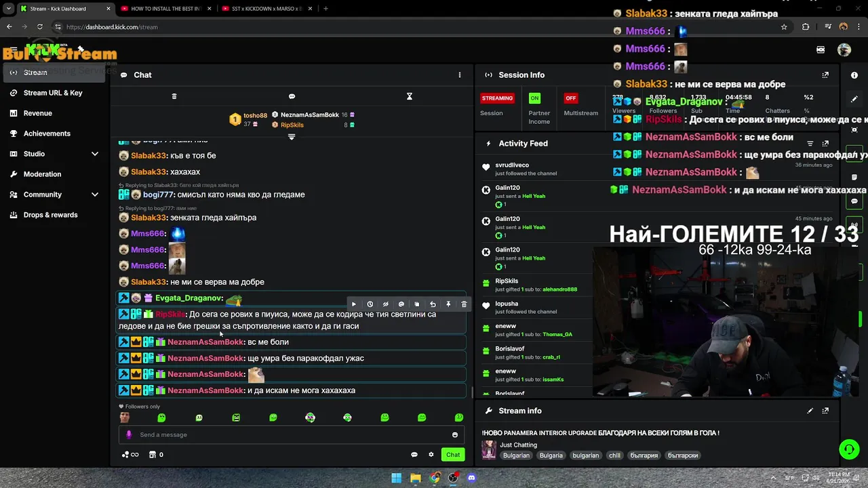Open Discord from taskbar
Image resolution: width=868 pixels, height=488 pixels.
472,478
